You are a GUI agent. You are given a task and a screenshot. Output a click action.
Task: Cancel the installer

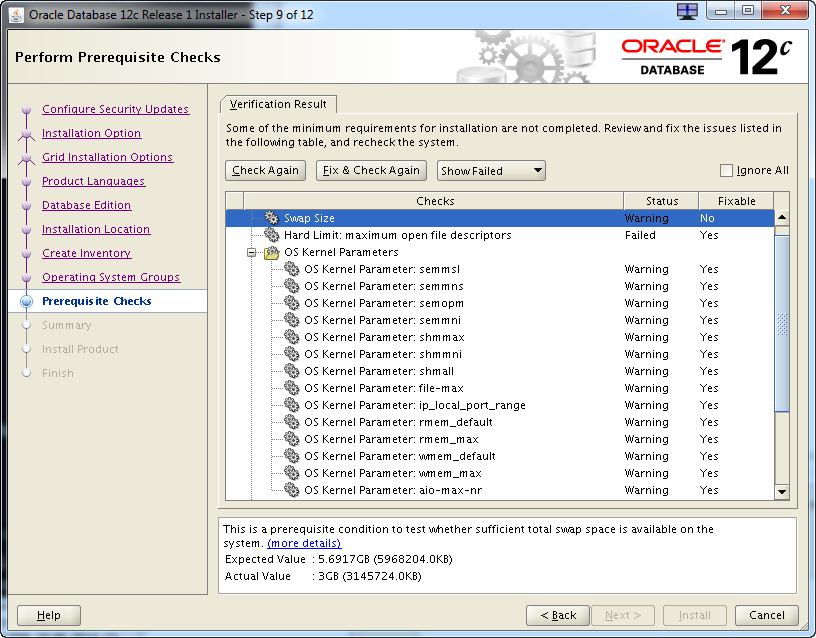767,615
